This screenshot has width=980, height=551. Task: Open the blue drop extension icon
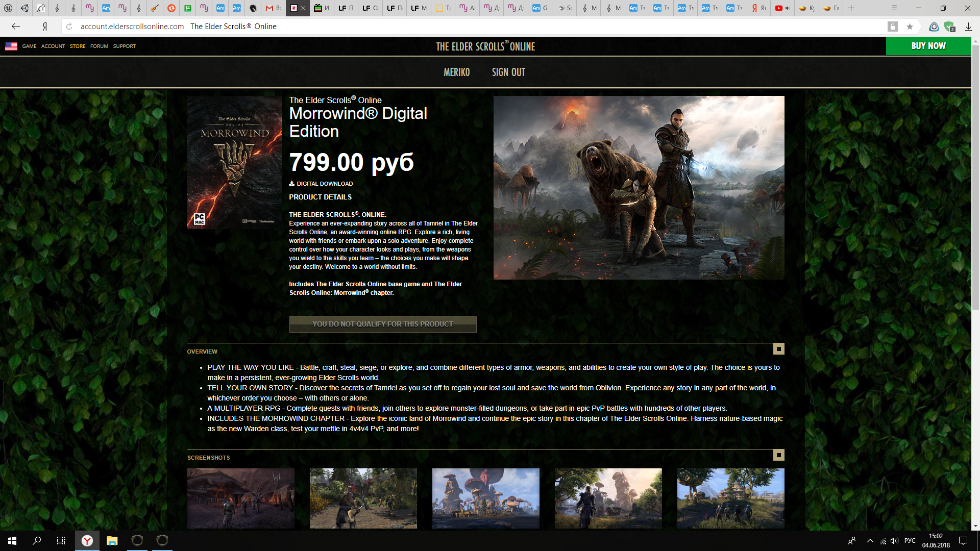coord(934,27)
